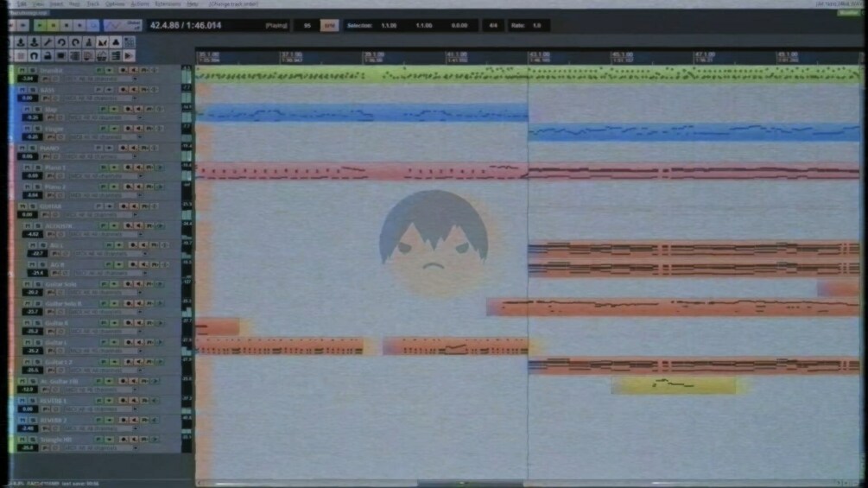Open the Edit menu
The height and width of the screenshot is (488, 868).
click(22, 3)
